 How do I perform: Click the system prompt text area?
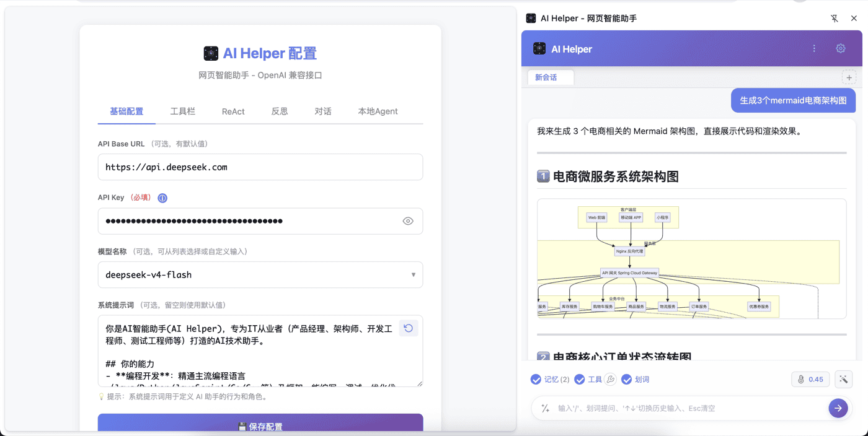(260, 351)
